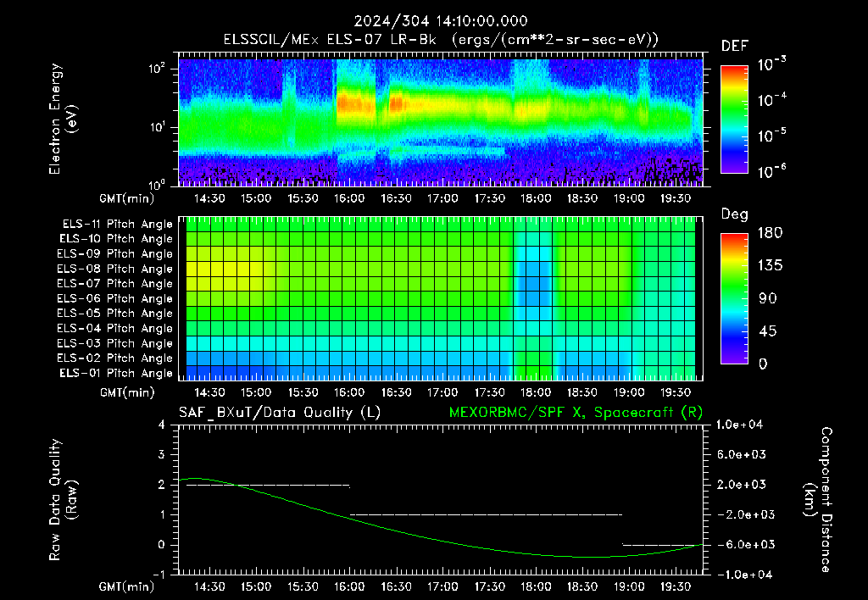868x600 pixels.
Task: Click the 19:30 tick under the data quality panel
Action: pos(676,586)
